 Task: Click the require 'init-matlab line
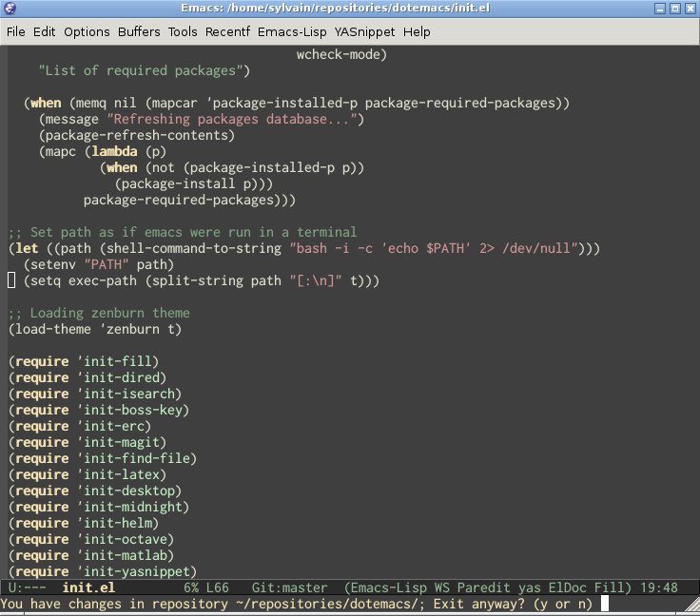[x=91, y=556]
